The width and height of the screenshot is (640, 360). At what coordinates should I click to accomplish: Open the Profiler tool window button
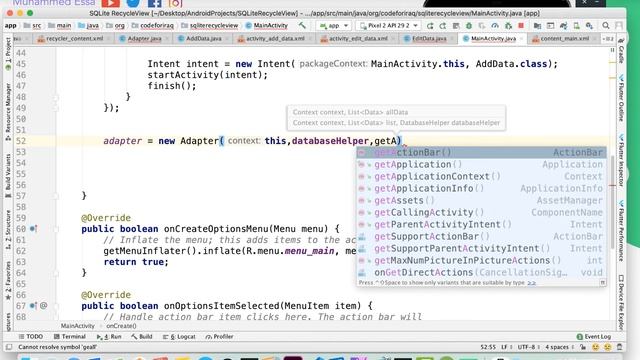(220, 336)
